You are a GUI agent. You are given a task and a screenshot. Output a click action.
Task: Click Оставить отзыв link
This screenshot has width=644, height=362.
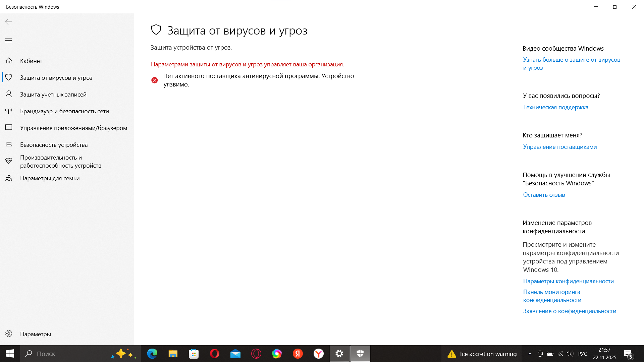point(544,195)
